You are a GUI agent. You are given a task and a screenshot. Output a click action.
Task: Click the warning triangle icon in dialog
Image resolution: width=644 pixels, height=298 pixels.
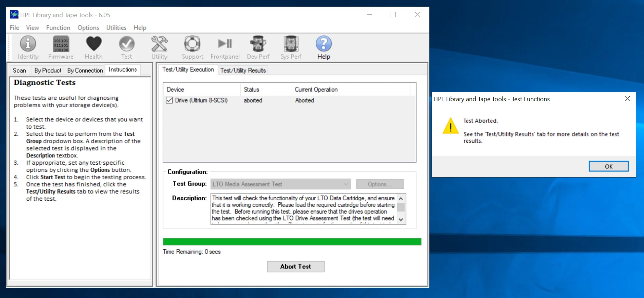click(x=451, y=126)
